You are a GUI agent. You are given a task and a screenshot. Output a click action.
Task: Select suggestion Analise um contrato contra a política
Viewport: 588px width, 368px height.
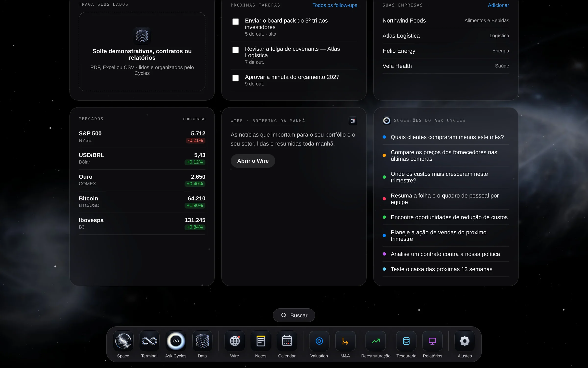pos(446,254)
